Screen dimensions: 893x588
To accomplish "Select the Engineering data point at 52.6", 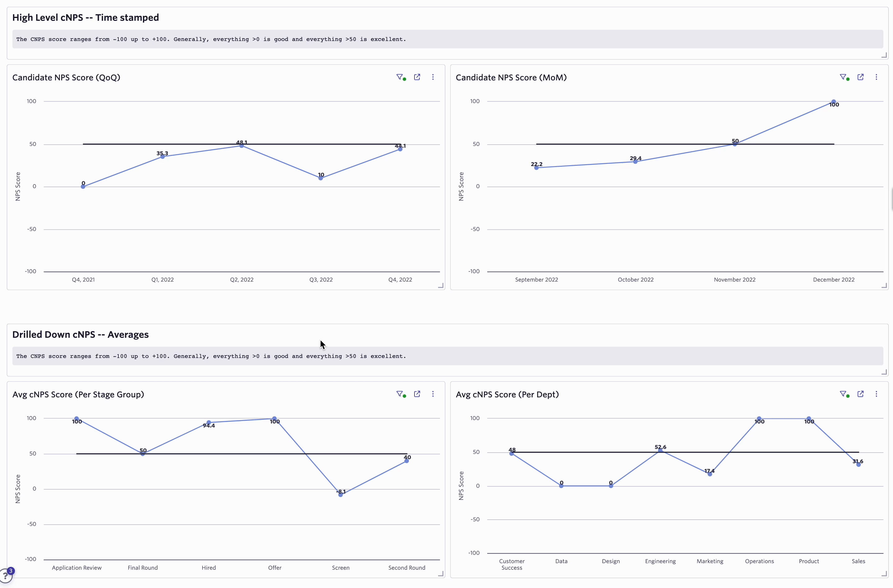I will pyautogui.click(x=660, y=450).
